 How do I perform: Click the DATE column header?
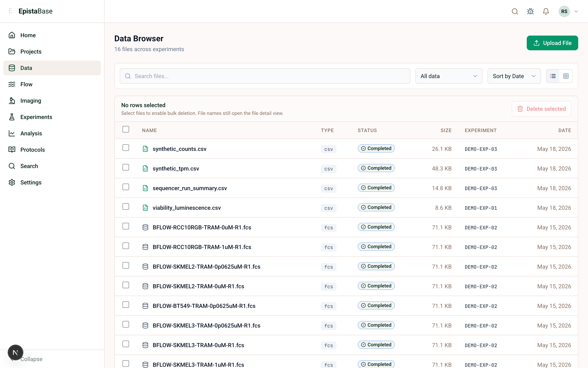[x=565, y=130]
